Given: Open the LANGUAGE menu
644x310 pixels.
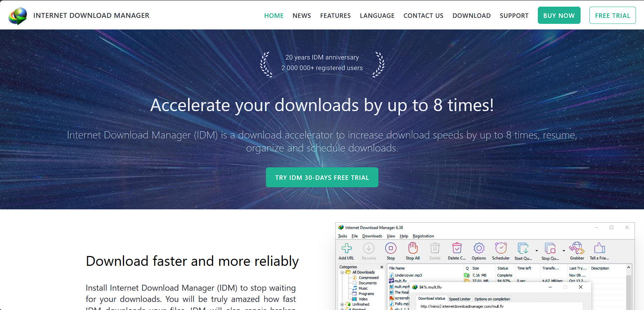Looking at the screenshot, I should [377, 16].
